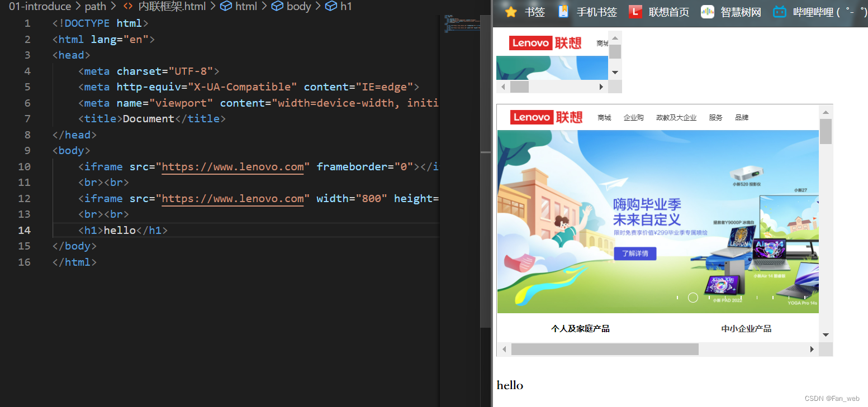Click the 内联框架.html breadcrumb
The width and height of the screenshot is (868, 407).
(172, 7)
